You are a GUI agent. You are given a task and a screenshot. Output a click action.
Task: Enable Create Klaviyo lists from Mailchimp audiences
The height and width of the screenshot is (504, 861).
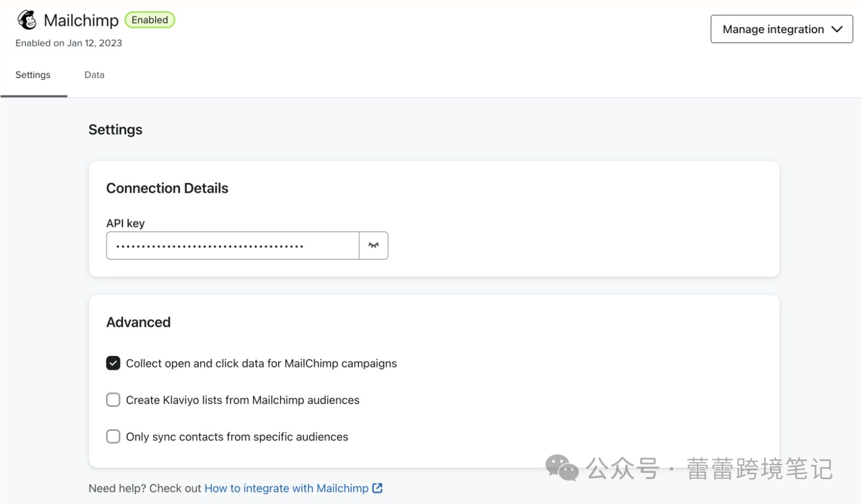[x=113, y=400]
